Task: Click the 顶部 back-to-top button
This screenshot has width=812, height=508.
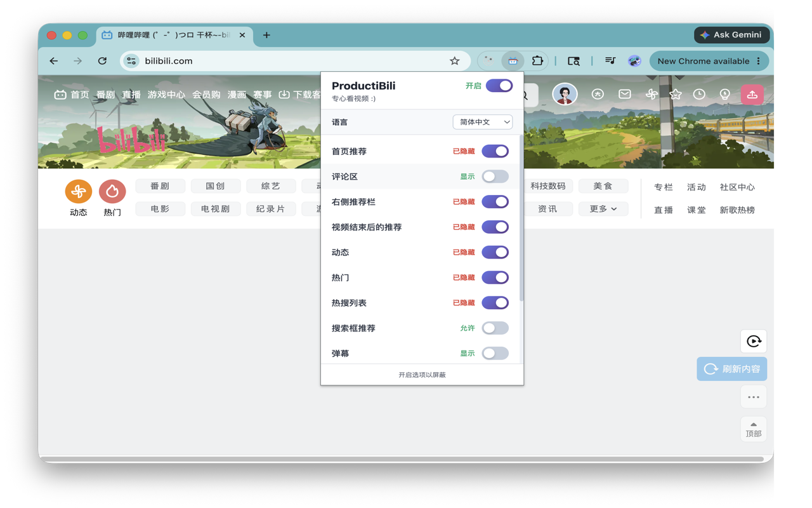Action: point(754,429)
